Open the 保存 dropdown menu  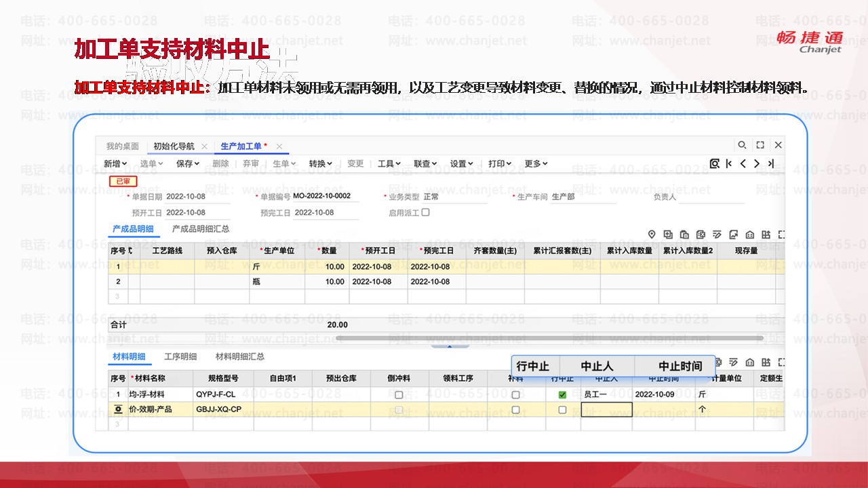point(188,163)
